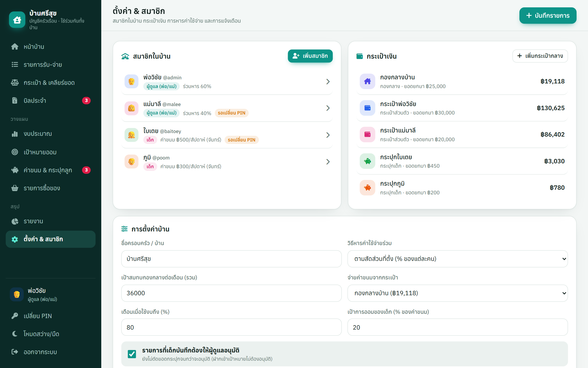The width and height of the screenshot is (588, 368).
Task: Click the เตือนเมื่อใช้งบถึง (%) input field
Action: pyautogui.click(x=231, y=327)
